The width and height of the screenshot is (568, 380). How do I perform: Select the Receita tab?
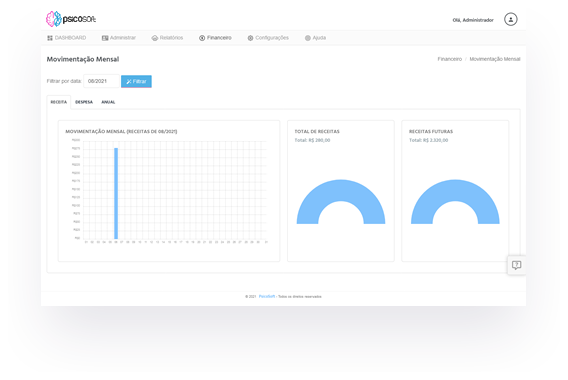click(59, 102)
